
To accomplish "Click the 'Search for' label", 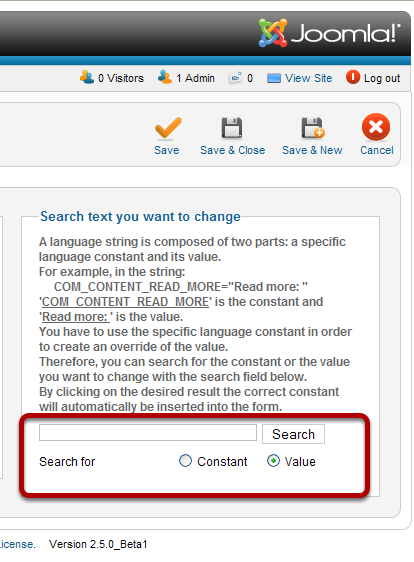I will (67, 462).
